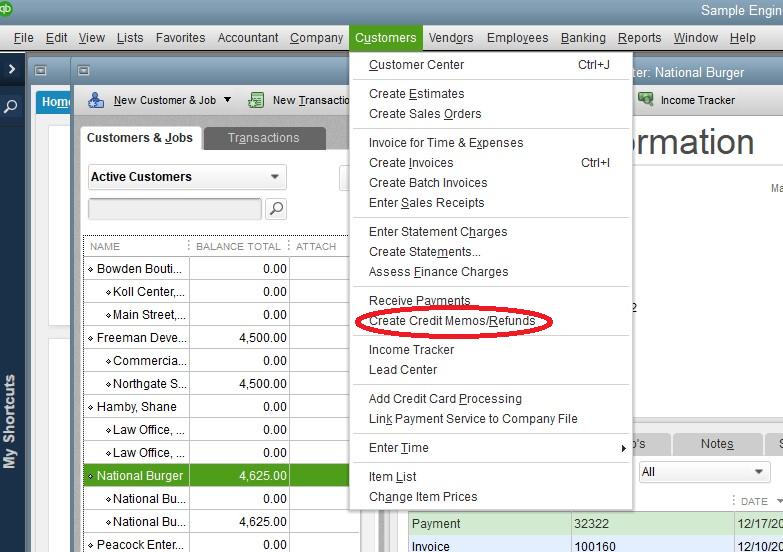Open the Employees menu
The image size is (783, 552).
click(x=517, y=38)
